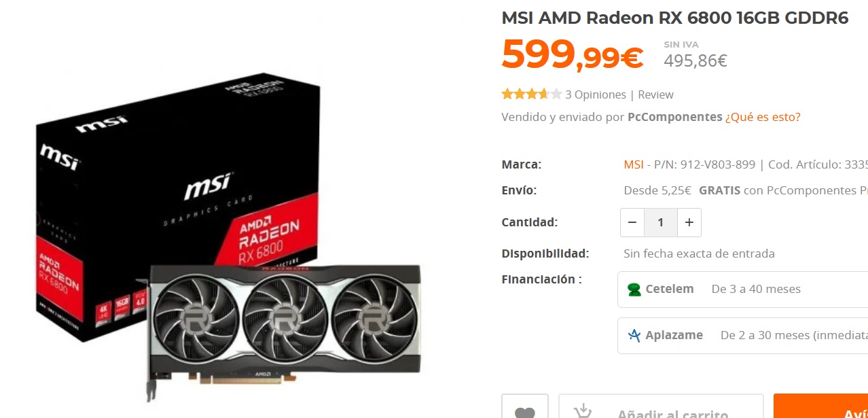Screen dimensions: 868x418
Task: Click the blue Aplazame logo icon
Action: (634, 335)
